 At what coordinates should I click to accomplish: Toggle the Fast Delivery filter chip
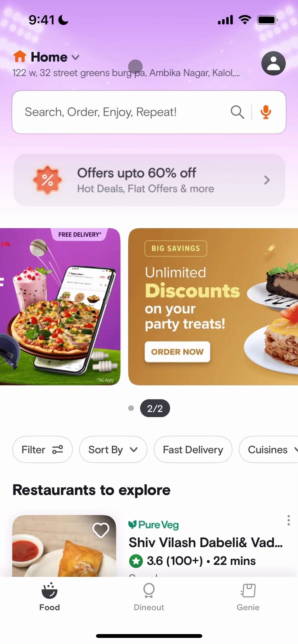point(193,450)
